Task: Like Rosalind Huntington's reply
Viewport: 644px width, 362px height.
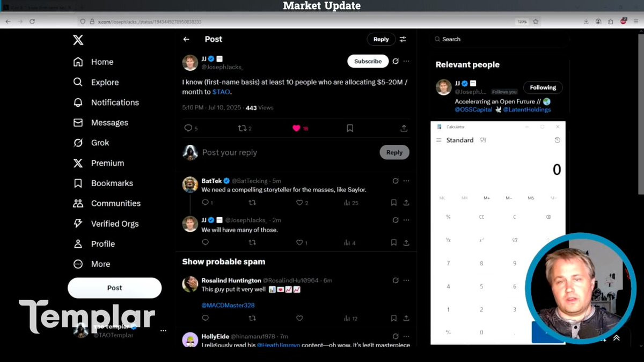Action: pyautogui.click(x=299, y=318)
